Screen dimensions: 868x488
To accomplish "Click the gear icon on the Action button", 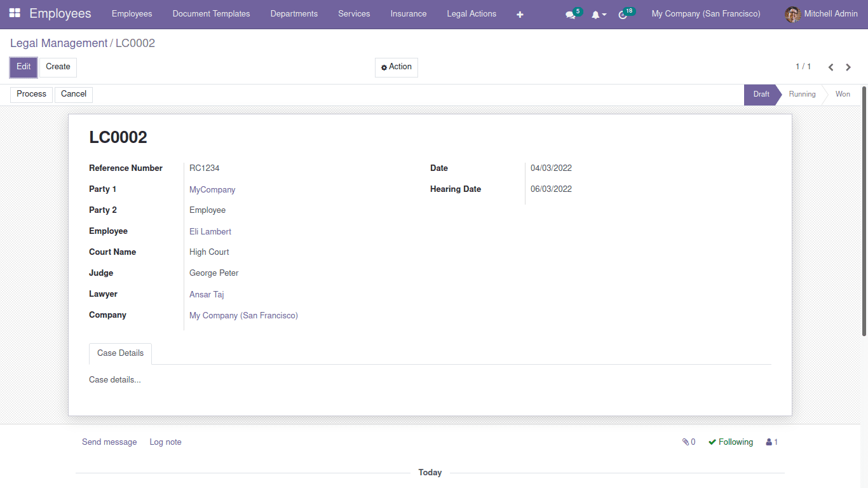I will [x=383, y=67].
